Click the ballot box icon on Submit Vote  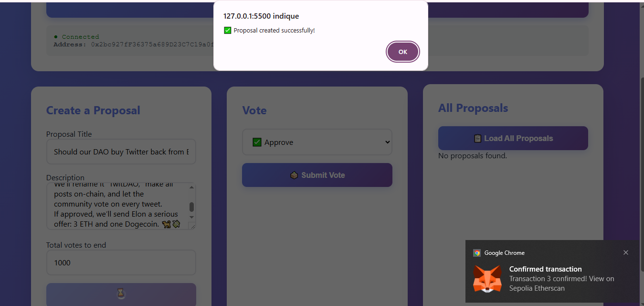tap(294, 175)
